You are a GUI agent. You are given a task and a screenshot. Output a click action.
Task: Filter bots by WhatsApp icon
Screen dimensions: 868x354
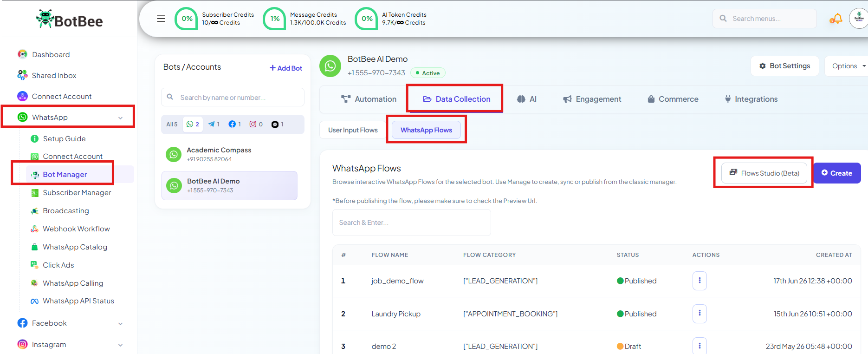(193, 125)
